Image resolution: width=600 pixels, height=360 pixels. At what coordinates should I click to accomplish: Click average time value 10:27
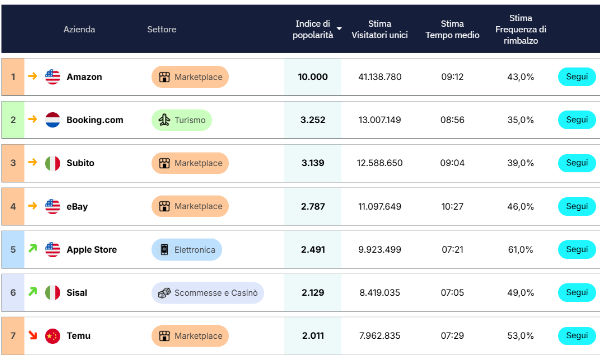(452, 207)
